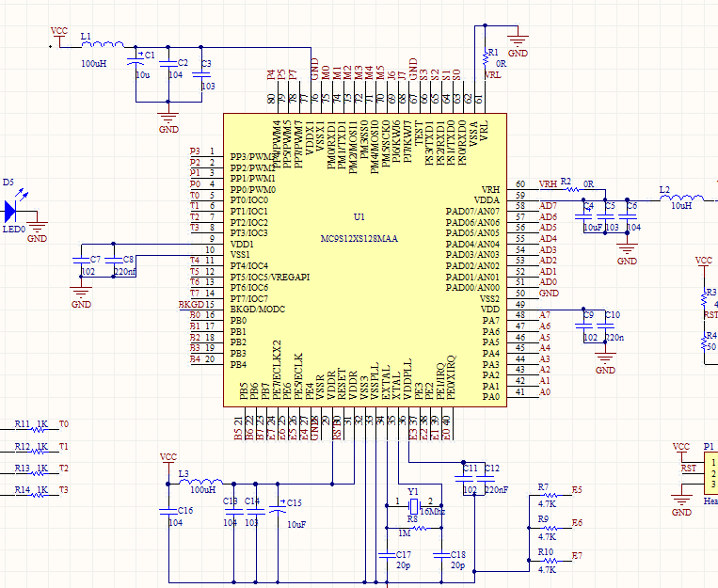718x588 pixels.
Task: Click the PA7 pin label
Action: (x=491, y=321)
